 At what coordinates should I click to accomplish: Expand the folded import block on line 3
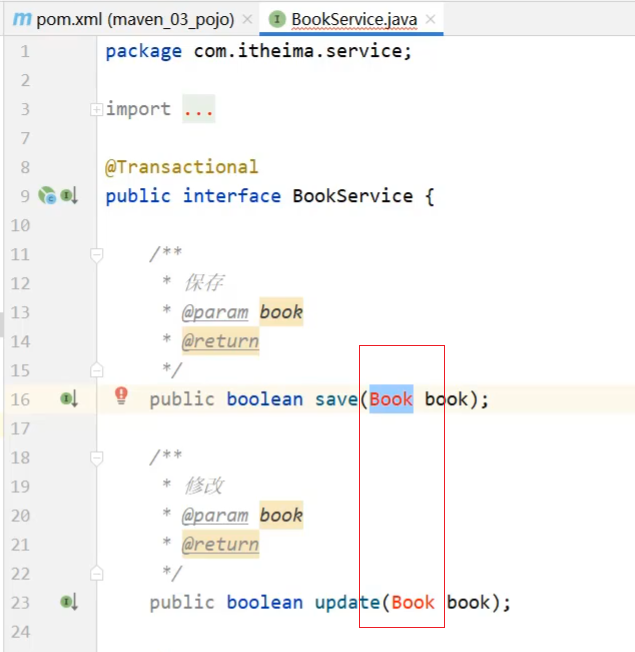pyautogui.click(x=96, y=109)
